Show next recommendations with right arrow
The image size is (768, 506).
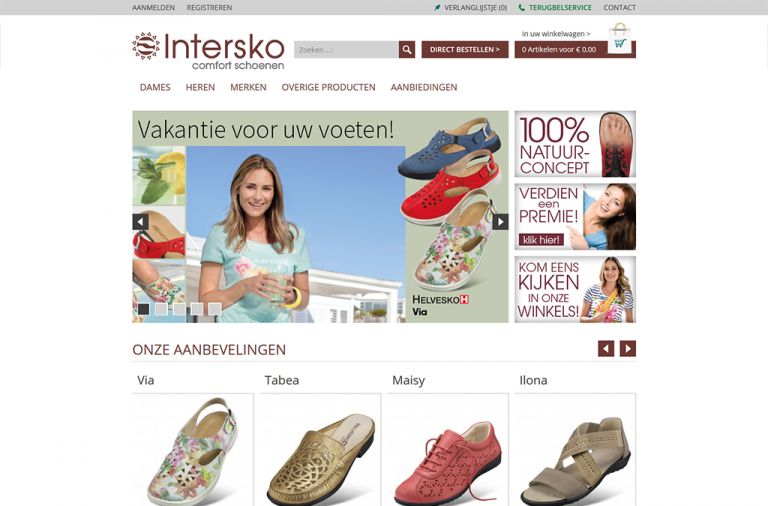[x=628, y=349]
